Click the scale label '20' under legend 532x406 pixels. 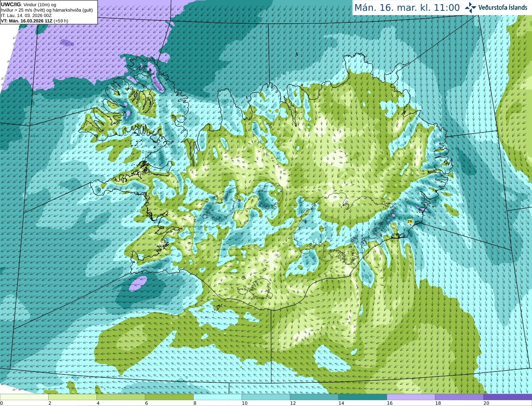[x=486, y=403]
